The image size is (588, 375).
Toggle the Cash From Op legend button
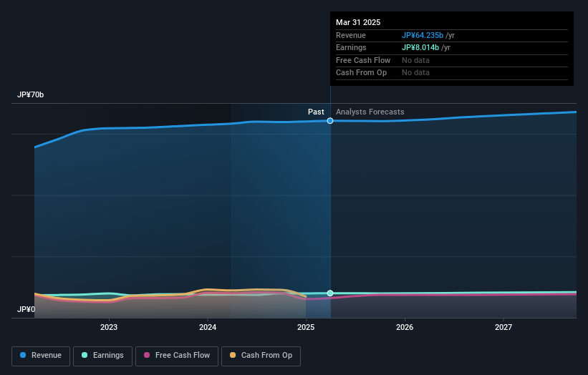point(261,356)
